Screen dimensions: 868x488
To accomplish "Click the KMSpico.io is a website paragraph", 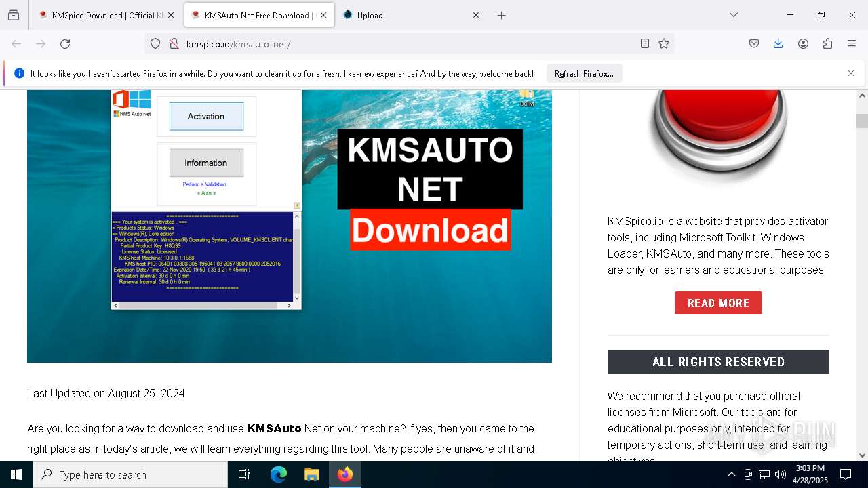I will (718, 245).
